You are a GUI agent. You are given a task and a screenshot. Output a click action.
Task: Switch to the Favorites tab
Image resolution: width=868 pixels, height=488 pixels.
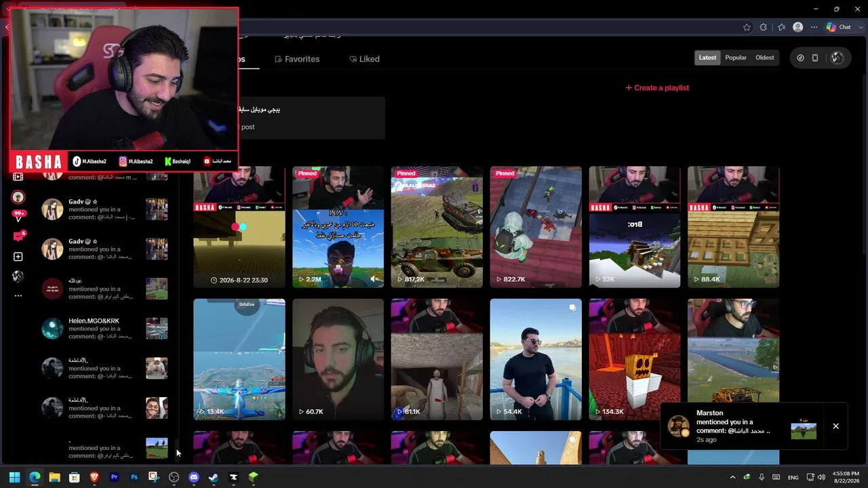[x=297, y=59]
